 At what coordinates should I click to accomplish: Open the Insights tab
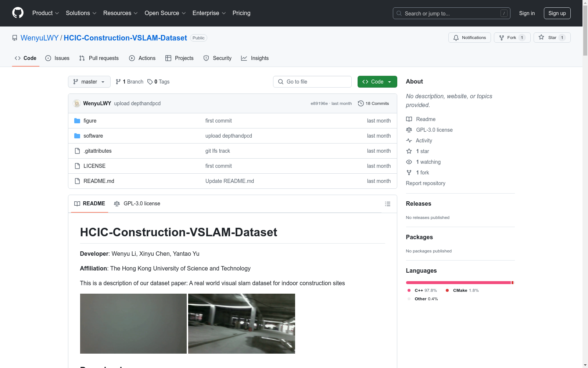coord(255,58)
